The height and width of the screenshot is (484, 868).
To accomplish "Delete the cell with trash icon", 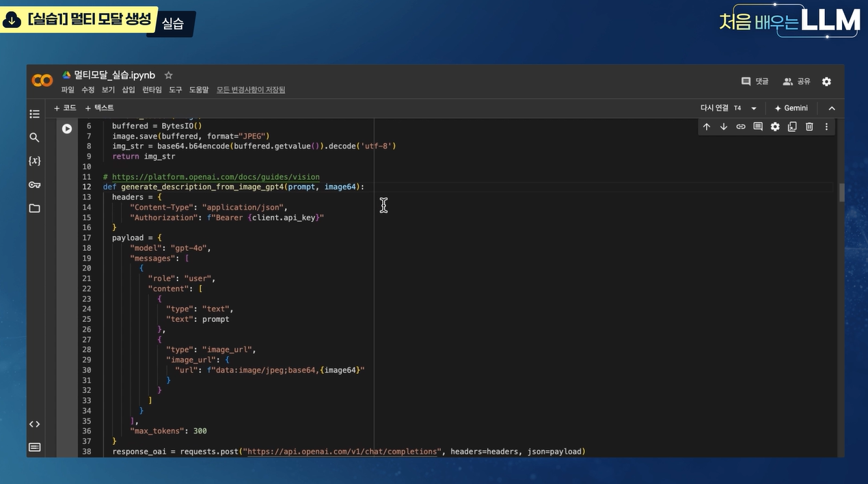I will tap(809, 126).
